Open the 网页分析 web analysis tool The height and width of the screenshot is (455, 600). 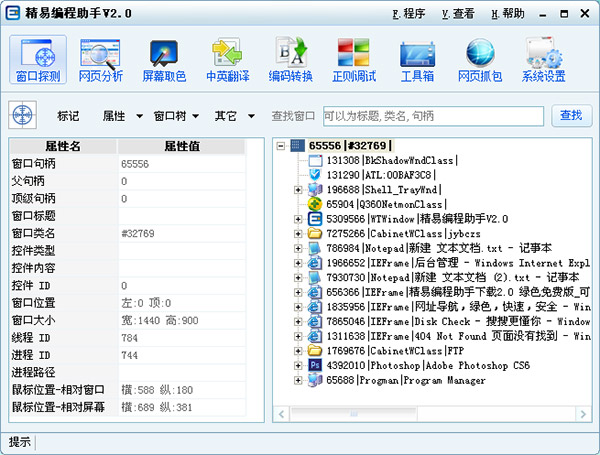coord(101,60)
